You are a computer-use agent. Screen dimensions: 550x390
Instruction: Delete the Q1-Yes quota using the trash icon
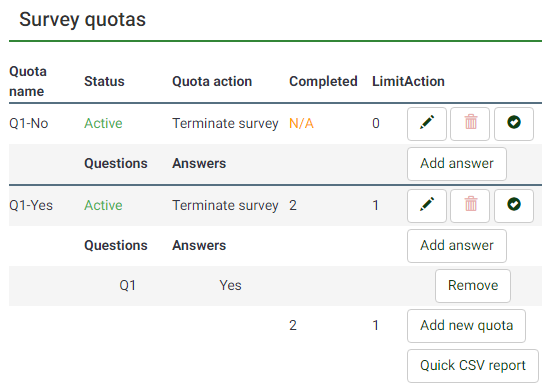[470, 206]
